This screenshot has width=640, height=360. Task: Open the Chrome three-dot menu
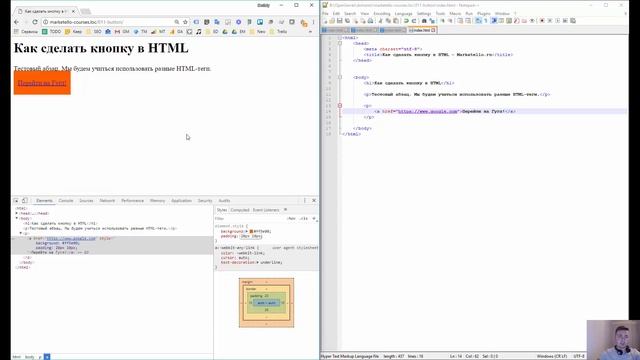(x=313, y=22)
